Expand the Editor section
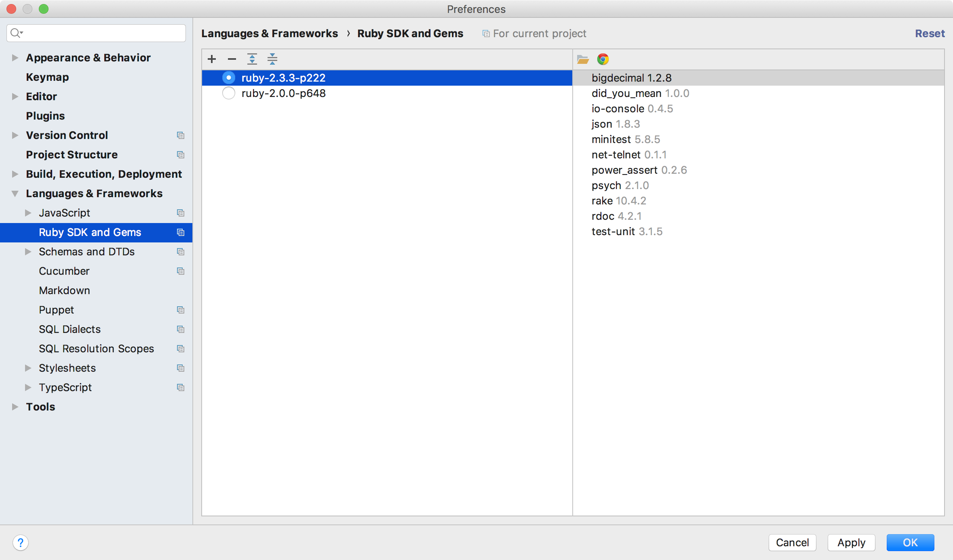 (15, 97)
